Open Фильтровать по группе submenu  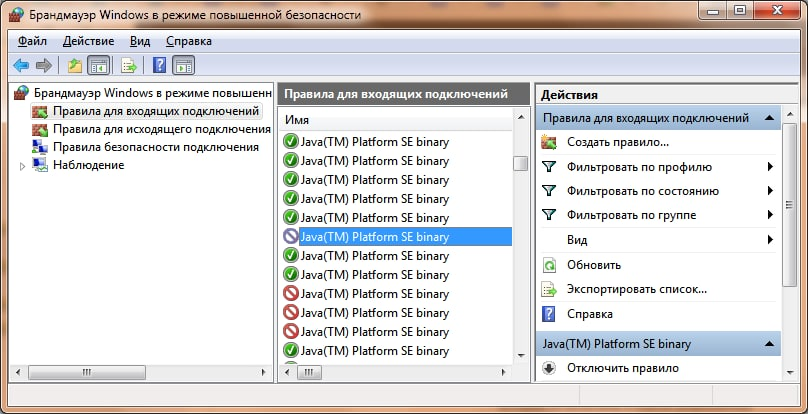tap(631, 214)
